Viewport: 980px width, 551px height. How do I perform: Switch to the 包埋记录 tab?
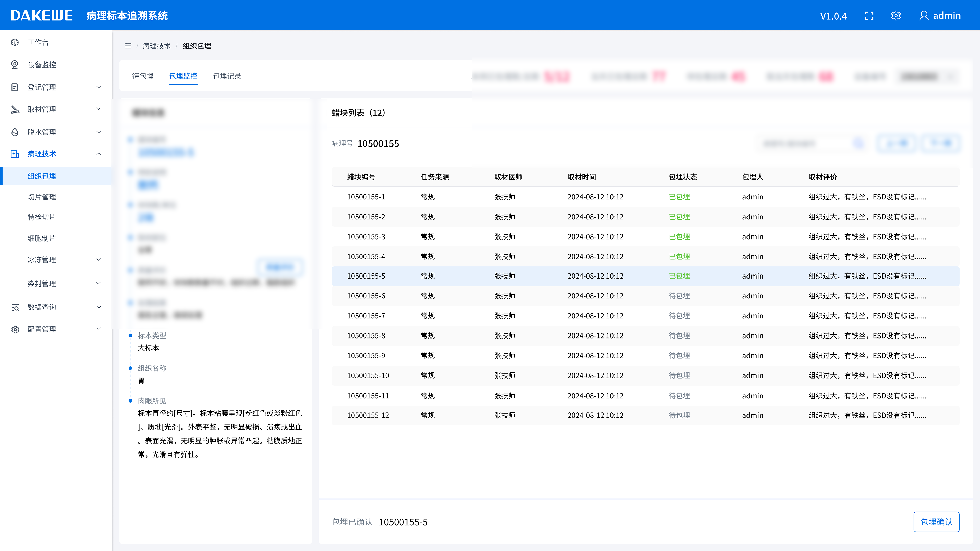pos(227,76)
